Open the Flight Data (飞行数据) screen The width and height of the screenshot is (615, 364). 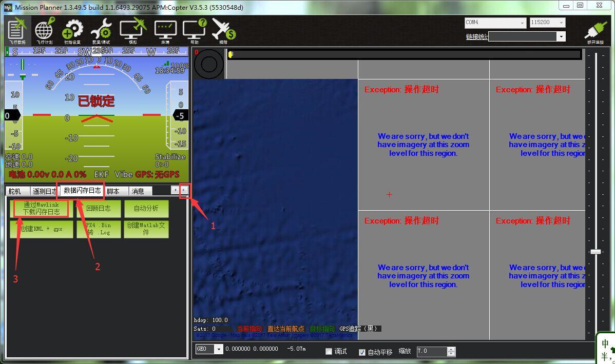[x=17, y=31]
